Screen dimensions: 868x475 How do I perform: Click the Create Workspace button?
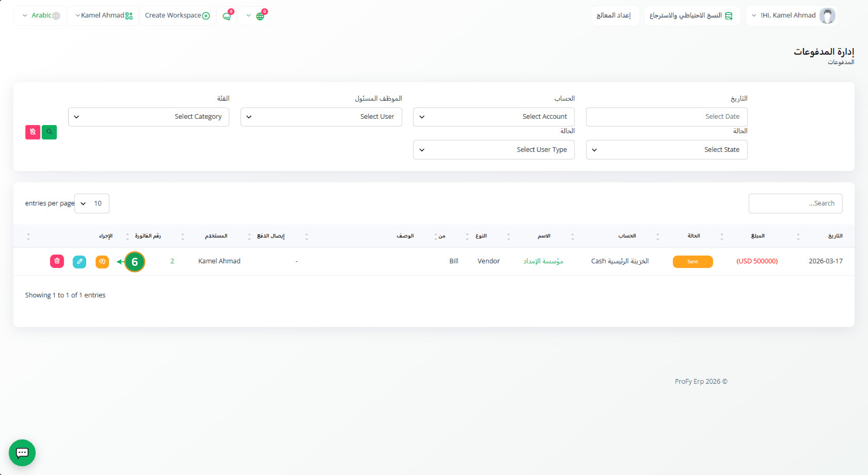click(178, 16)
